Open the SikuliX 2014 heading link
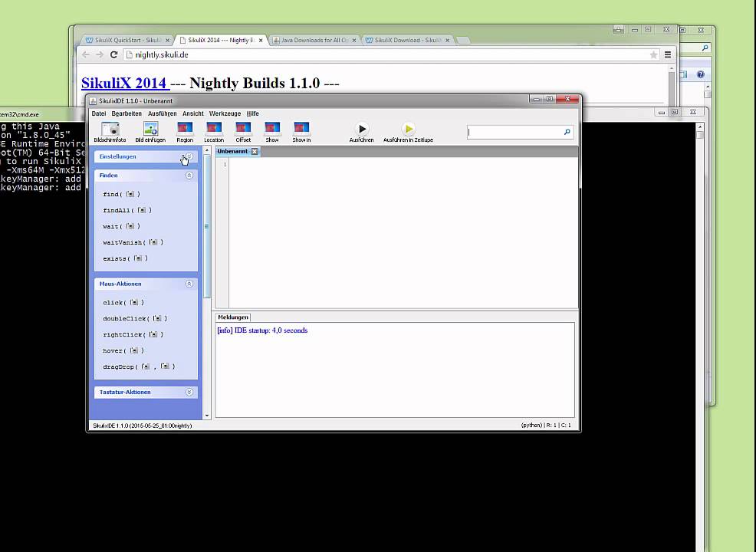Image resolution: width=756 pixels, height=552 pixels. pos(125,83)
